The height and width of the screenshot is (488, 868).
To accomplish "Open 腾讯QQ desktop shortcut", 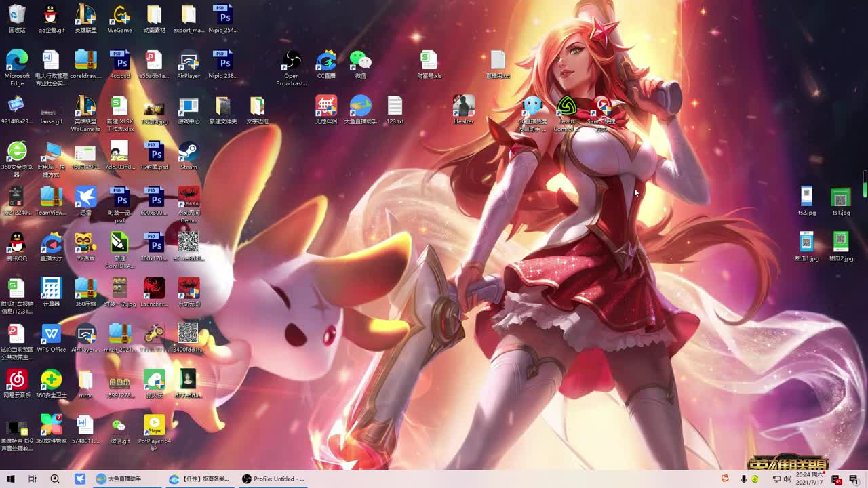I will tap(17, 243).
